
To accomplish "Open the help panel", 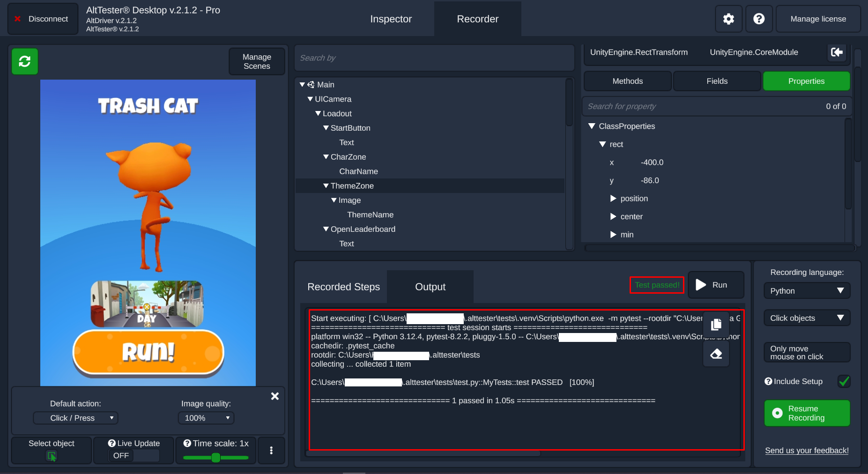I will (758, 19).
